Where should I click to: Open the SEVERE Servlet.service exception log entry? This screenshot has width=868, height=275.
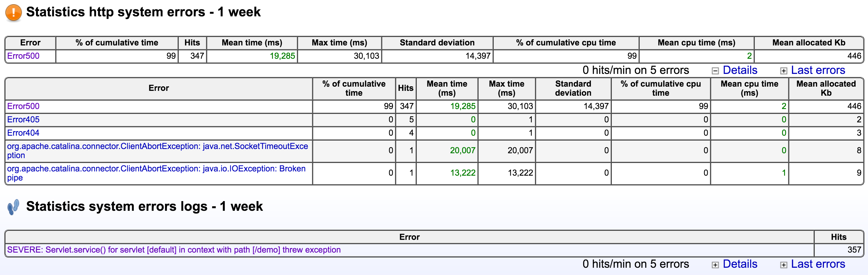pyautogui.click(x=174, y=250)
